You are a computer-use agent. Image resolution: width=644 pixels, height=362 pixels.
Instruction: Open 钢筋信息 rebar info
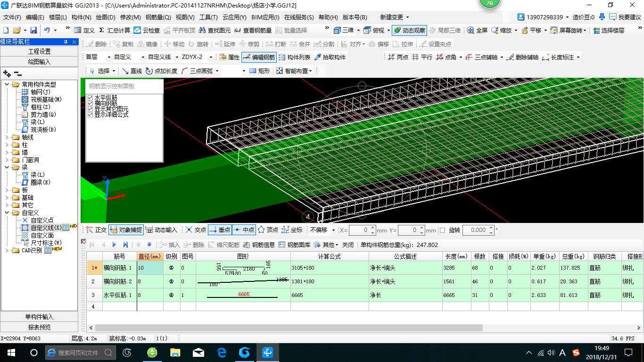coord(259,245)
